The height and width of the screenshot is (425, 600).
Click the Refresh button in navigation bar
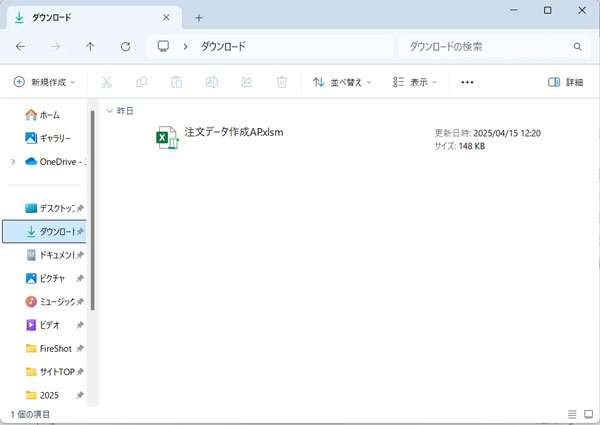pos(125,47)
